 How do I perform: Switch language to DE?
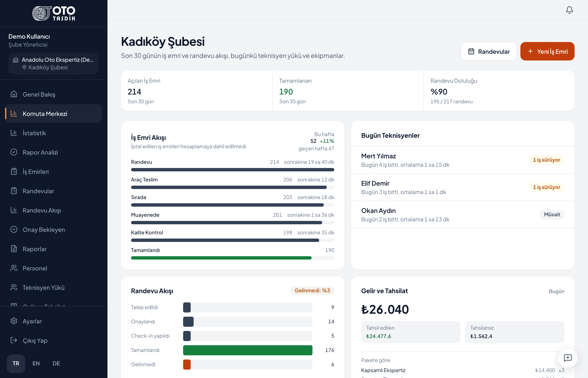click(x=56, y=364)
